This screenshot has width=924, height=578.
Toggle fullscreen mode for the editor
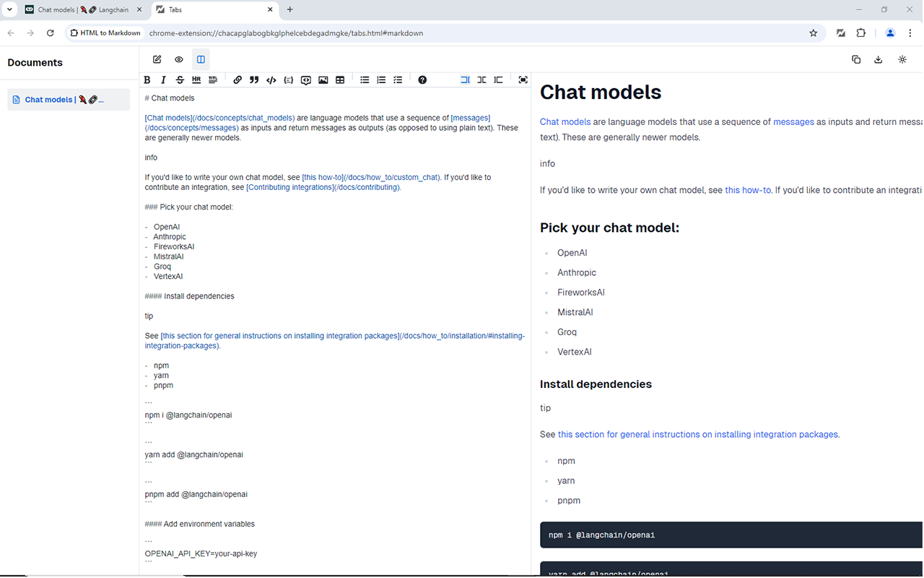pyautogui.click(x=523, y=80)
